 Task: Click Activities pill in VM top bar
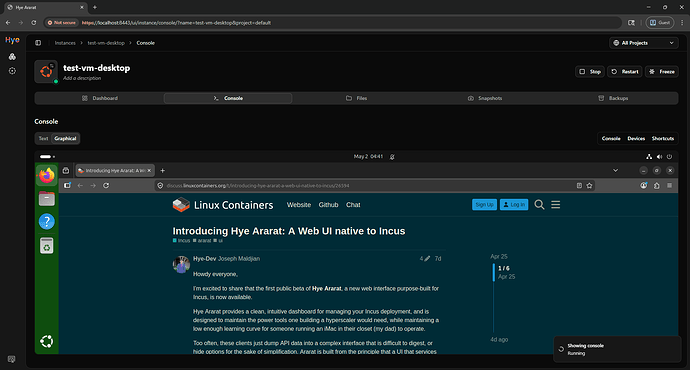click(x=47, y=157)
